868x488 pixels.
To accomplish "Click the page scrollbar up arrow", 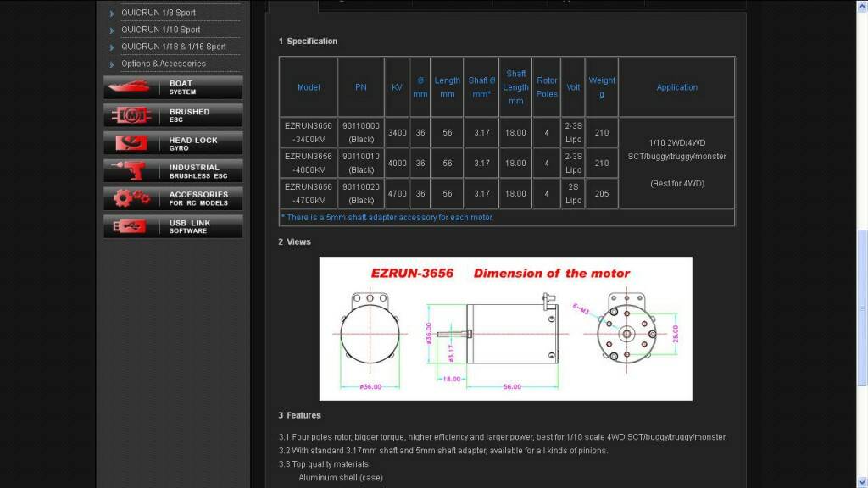I will (x=862, y=5).
